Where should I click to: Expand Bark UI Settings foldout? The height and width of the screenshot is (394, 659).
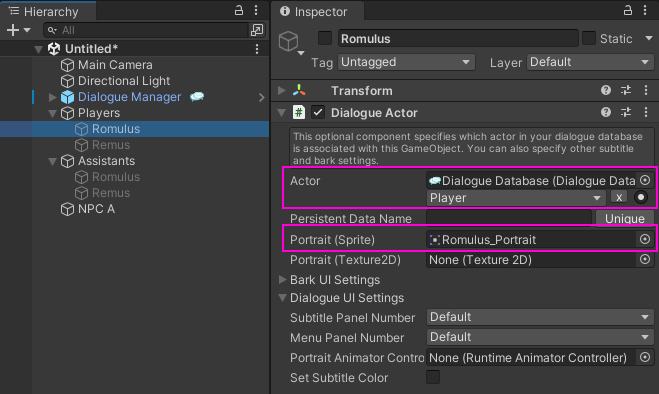[282, 280]
